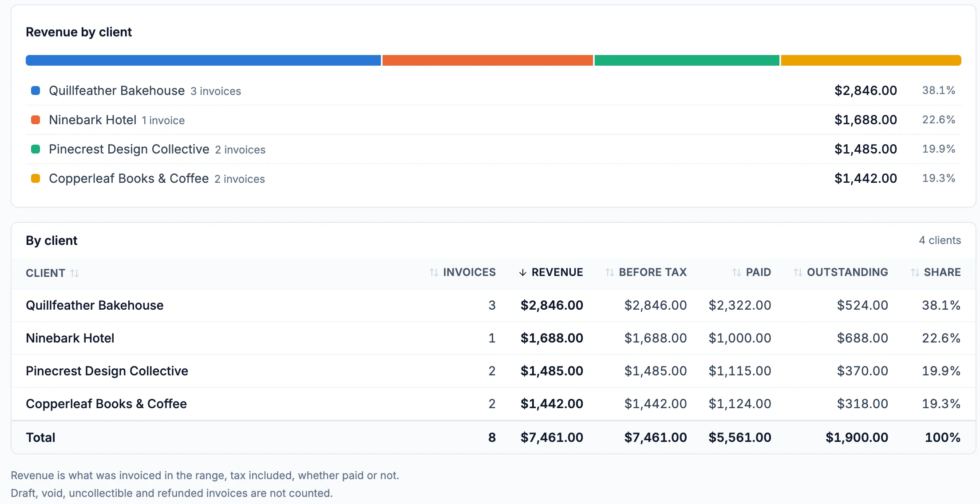Sort table by Client column
Screen dimensions: 980x504
click(52, 273)
